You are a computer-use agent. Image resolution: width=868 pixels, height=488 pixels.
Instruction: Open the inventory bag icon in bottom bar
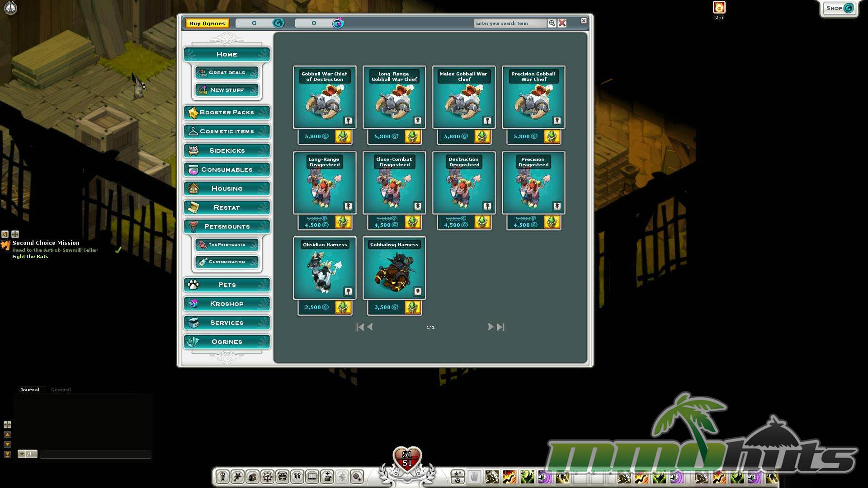(x=252, y=477)
